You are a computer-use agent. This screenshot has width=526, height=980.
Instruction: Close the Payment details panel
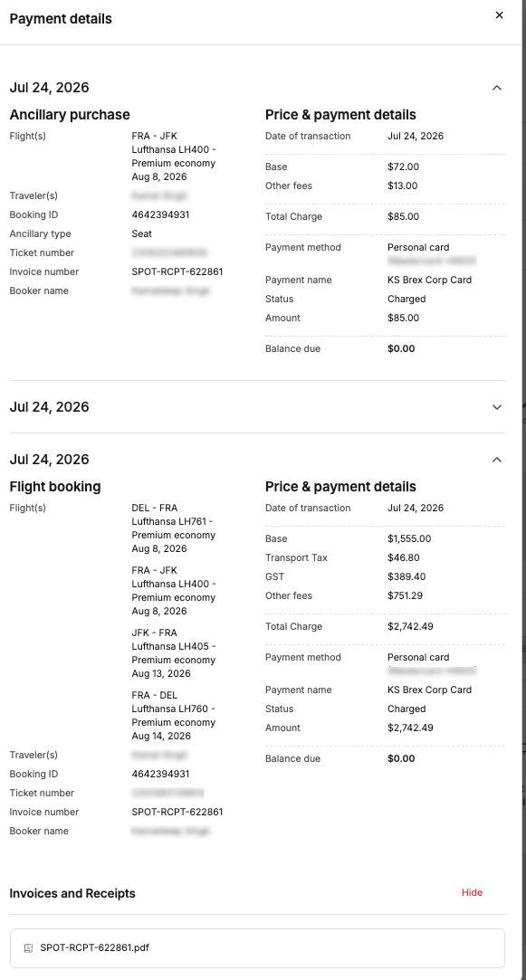click(499, 15)
